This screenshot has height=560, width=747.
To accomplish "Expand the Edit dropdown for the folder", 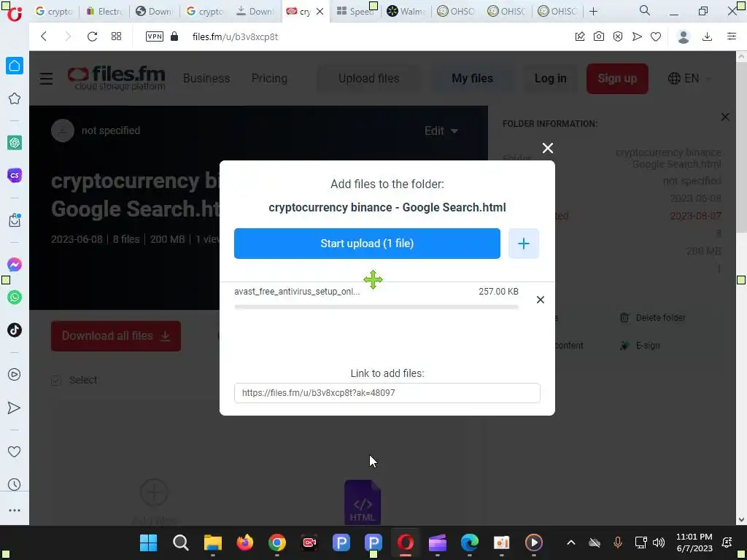I will pyautogui.click(x=441, y=131).
